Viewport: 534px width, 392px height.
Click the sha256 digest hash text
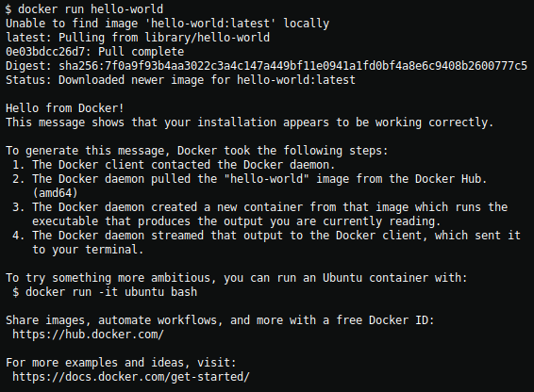pyautogui.click(x=292, y=66)
